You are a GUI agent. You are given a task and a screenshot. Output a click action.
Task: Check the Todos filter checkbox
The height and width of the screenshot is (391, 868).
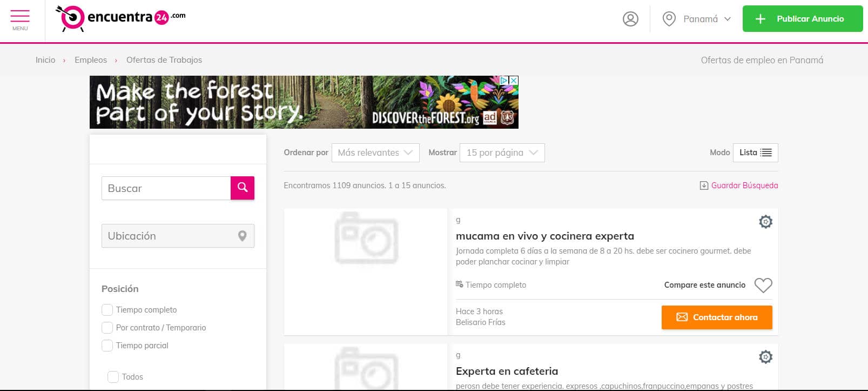[x=113, y=377]
